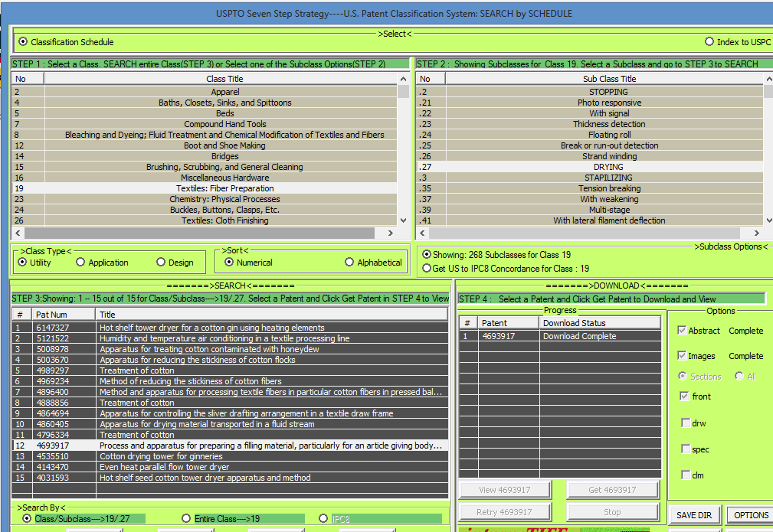Image resolution: width=773 pixels, height=532 pixels.
Task: Click the Download Status column header
Action: pyautogui.click(x=600, y=323)
